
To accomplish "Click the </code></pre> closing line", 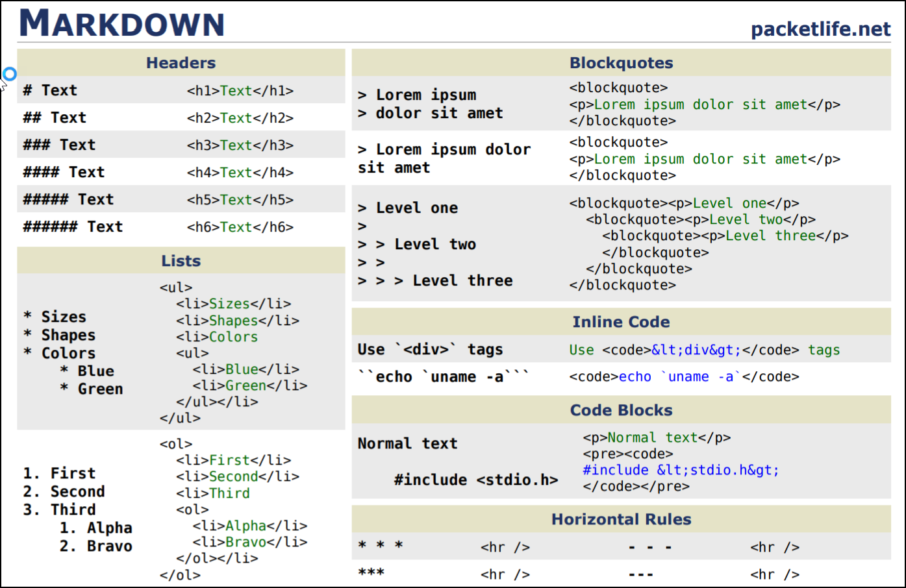I will (636, 486).
